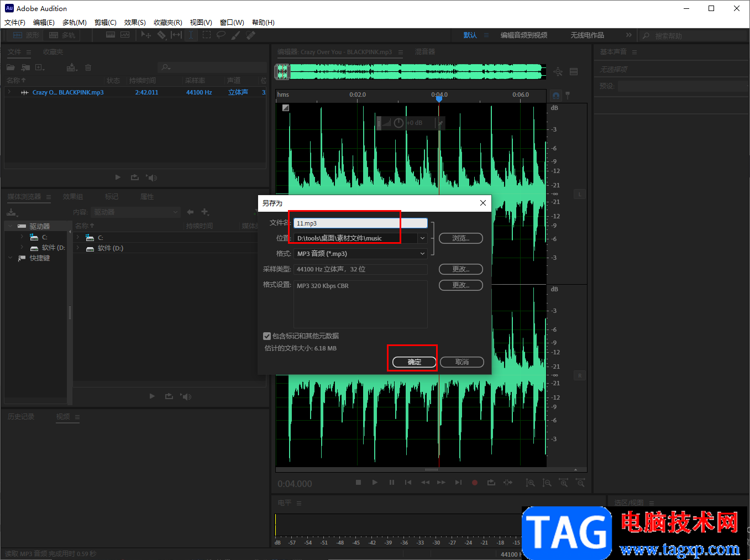Switch to the Effects Rack tab
This screenshot has width=750, height=560.
[73, 196]
